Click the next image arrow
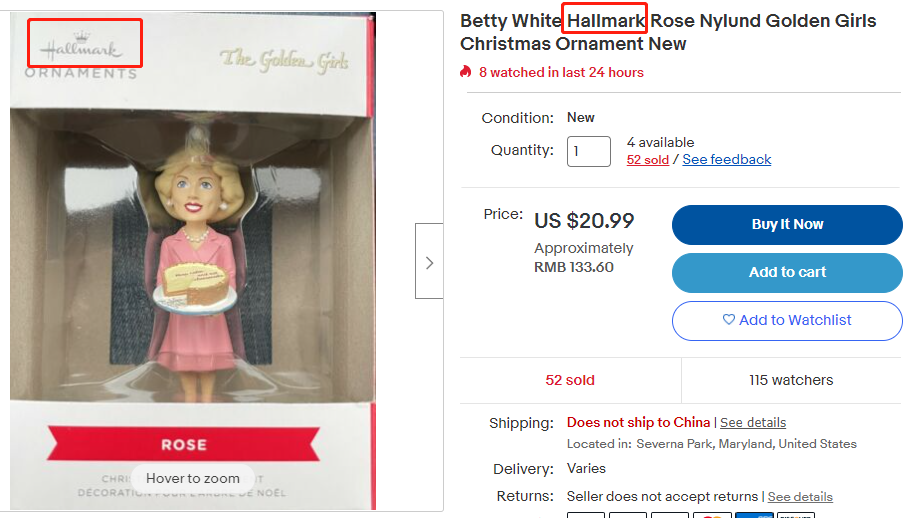 (x=429, y=262)
